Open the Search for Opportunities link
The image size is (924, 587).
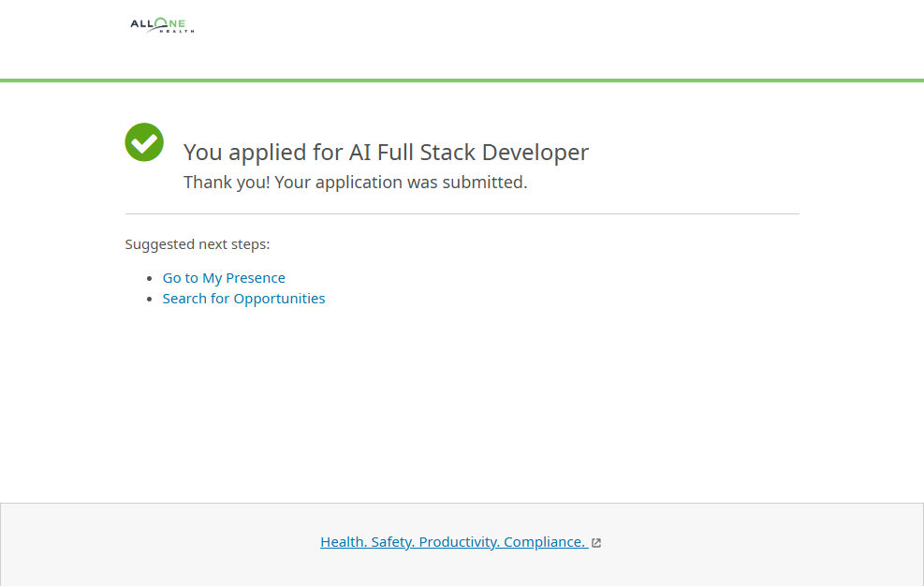[243, 299]
